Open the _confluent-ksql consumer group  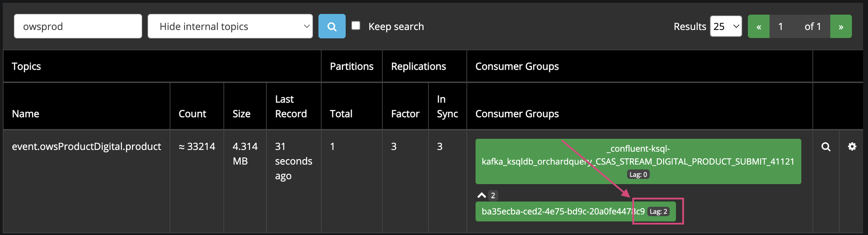click(x=638, y=161)
